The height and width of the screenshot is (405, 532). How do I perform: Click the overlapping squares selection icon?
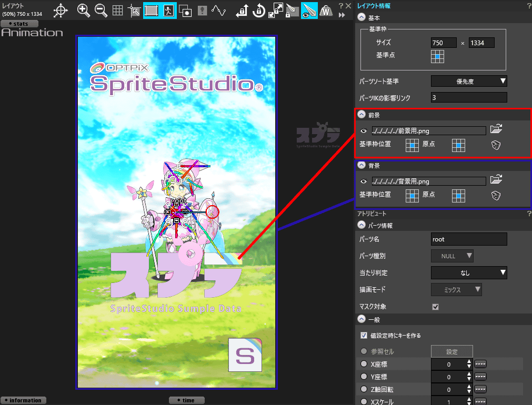click(x=185, y=11)
